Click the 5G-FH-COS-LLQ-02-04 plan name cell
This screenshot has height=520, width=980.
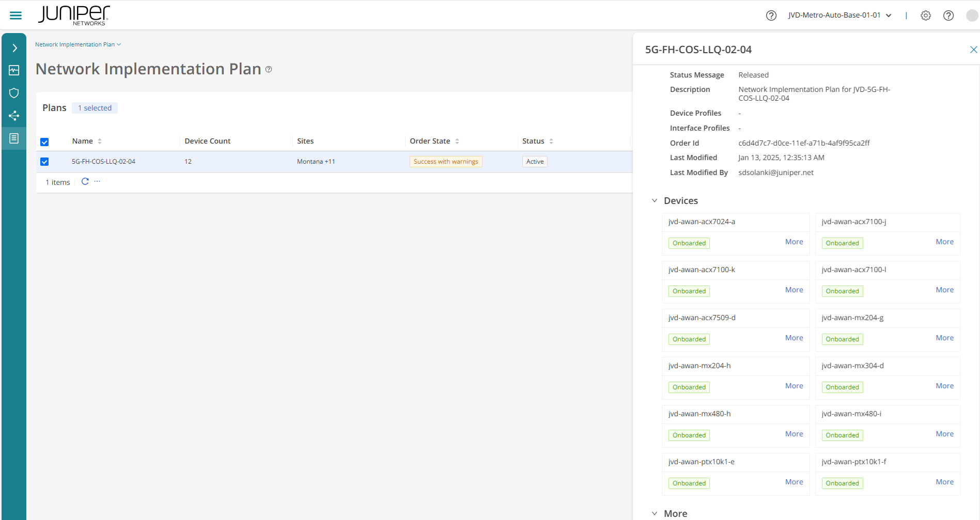click(103, 162)
